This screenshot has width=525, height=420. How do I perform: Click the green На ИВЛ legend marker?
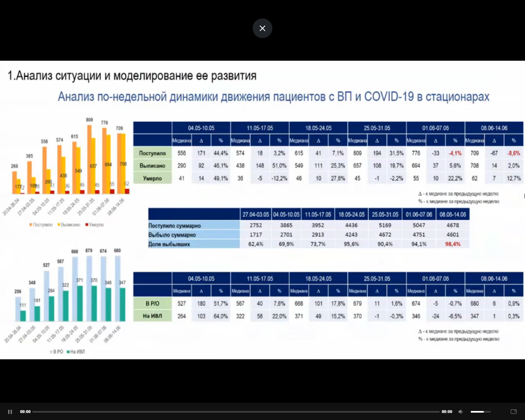point(68,352)
